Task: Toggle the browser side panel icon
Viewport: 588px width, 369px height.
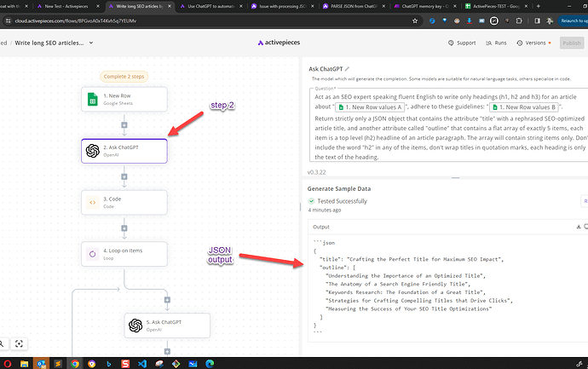Action: (x=537, y=21)
